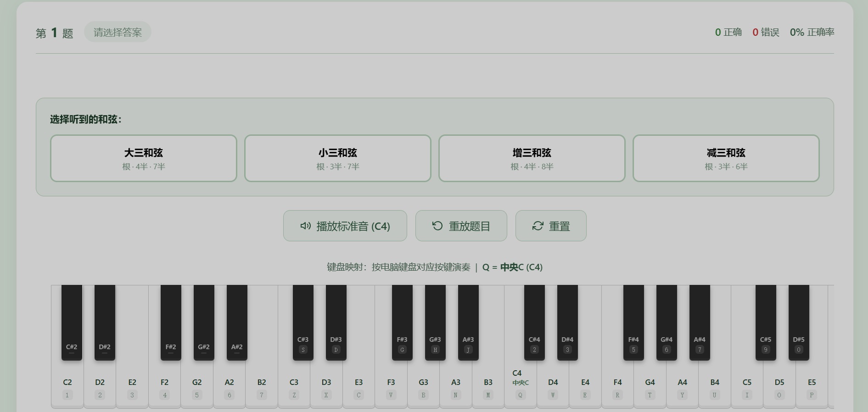Tap the G#2 black key
This screenshot has width=868, height=412.
click(x=204, y=323)
